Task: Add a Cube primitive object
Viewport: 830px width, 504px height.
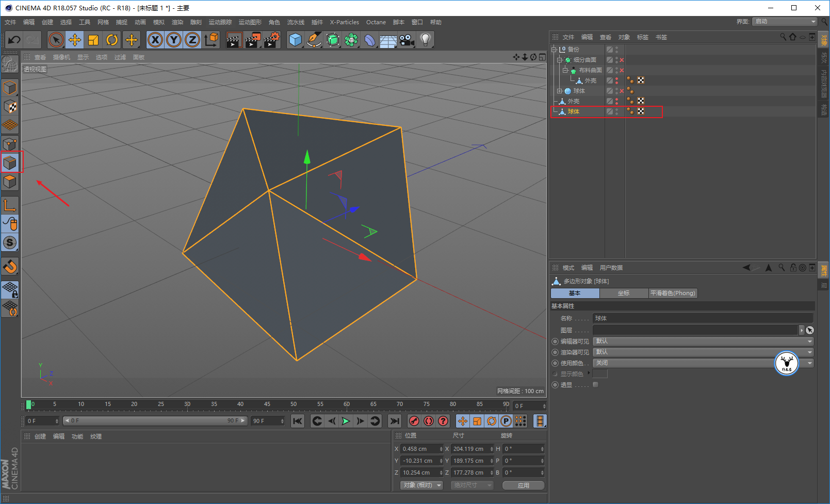Action: (296, 40)
